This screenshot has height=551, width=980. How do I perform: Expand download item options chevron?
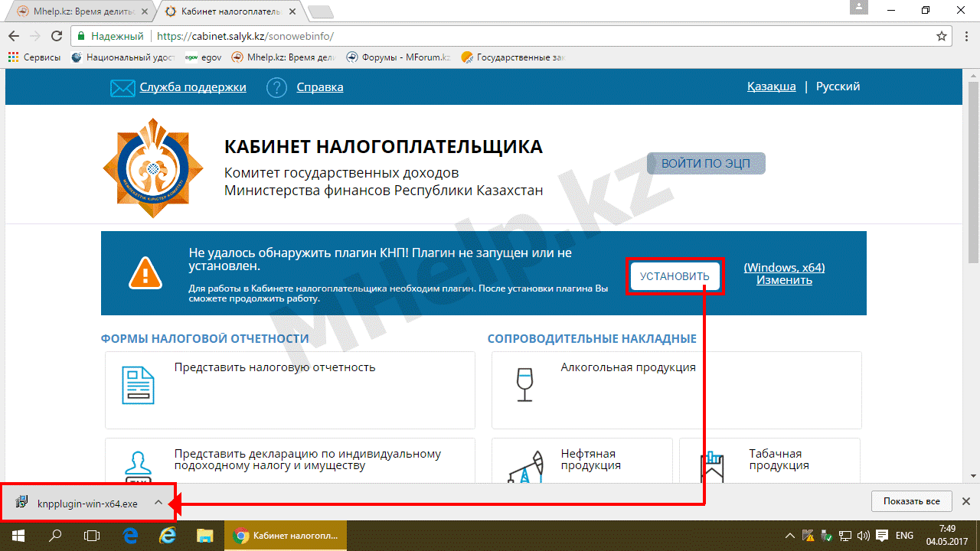[158, 503]
